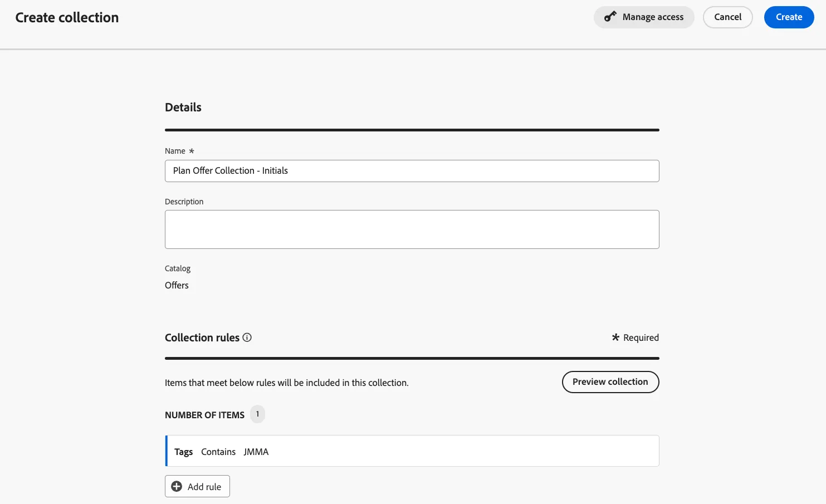Click the Add rule button label

[x=204, y=487]
